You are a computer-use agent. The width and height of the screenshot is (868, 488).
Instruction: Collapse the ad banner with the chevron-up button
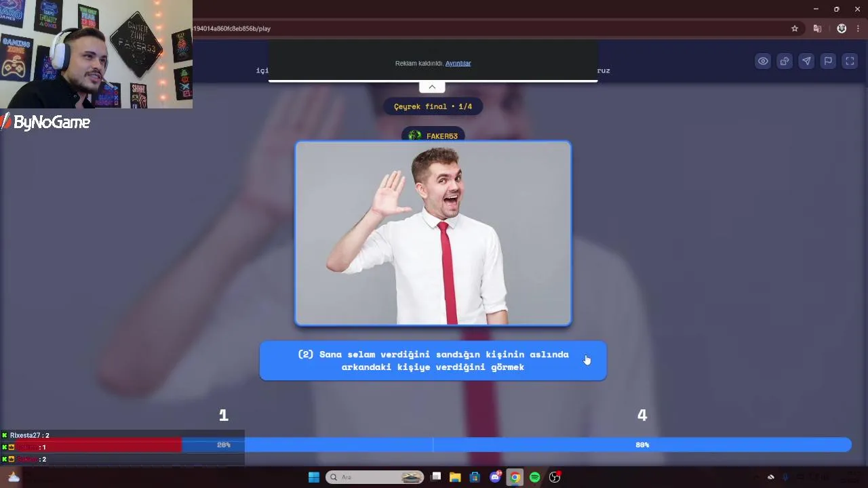click(432, 87)
